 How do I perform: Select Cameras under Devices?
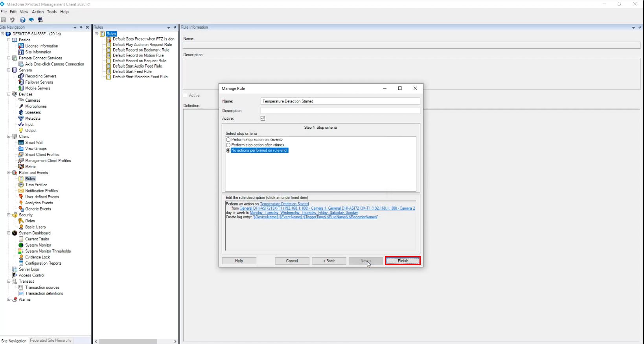33,100
